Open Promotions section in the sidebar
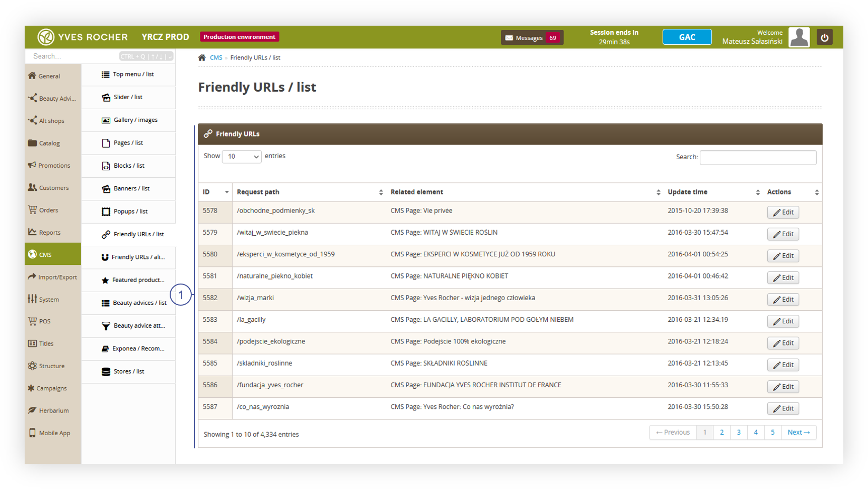 click(53, 165)
